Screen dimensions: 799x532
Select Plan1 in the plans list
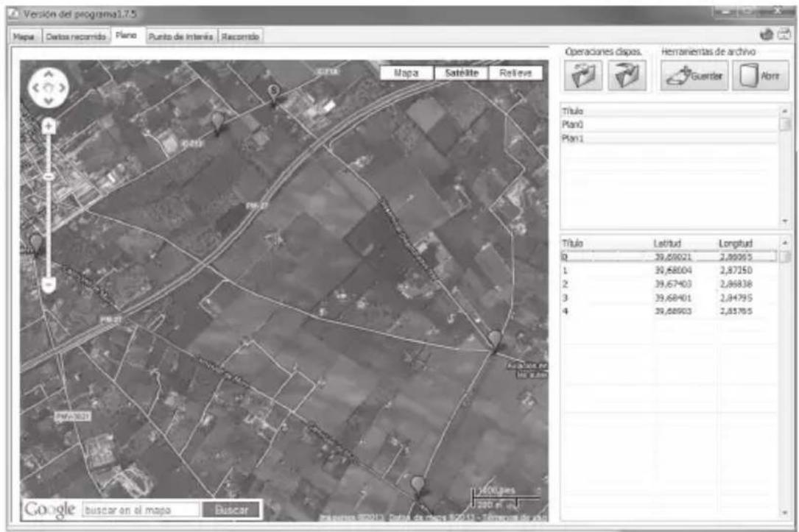(669, 138)
